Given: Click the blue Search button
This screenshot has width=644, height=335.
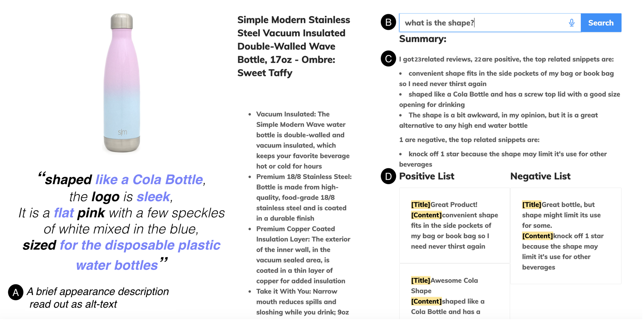Looking at the screenshot, I should click(601, 23).
